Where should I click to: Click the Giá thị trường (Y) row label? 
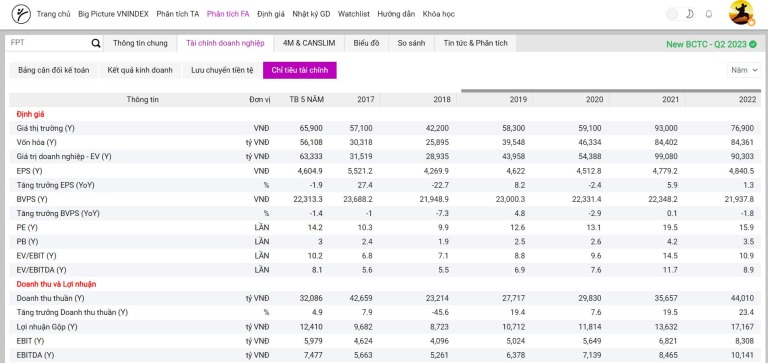[x=46, y=128]
